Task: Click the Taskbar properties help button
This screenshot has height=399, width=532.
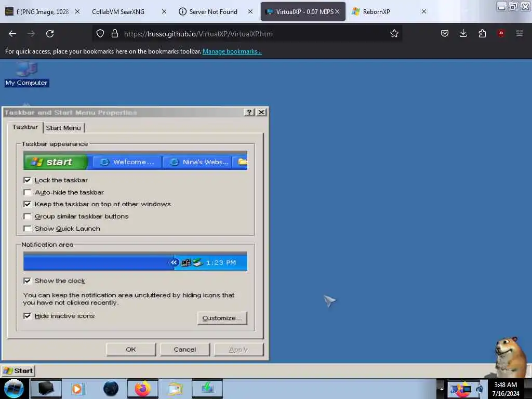Action: [x=249, y=112]
